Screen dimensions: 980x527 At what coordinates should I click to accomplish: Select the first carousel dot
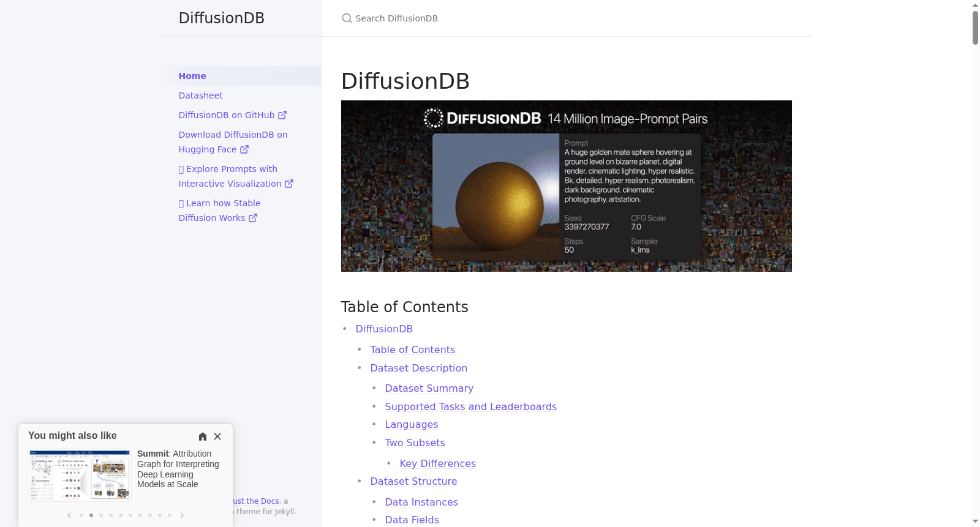click(81, 515)
